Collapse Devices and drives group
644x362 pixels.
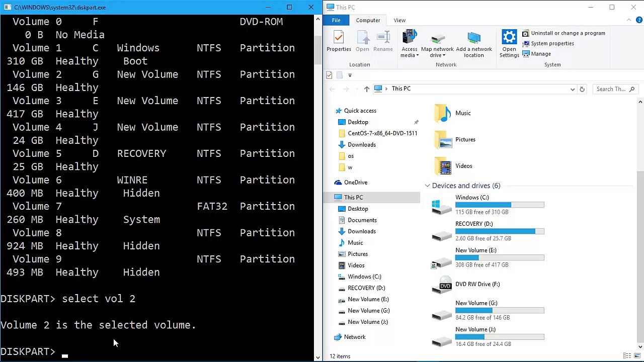427,186
